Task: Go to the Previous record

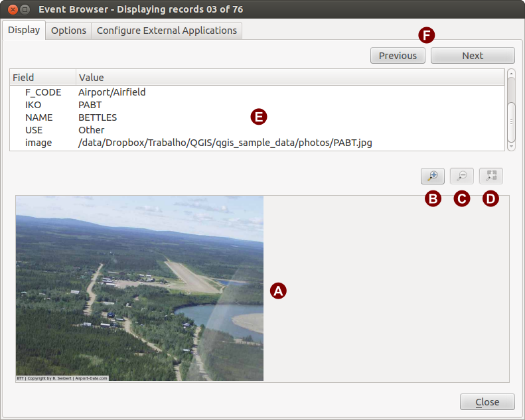Action: click(398, 56)
